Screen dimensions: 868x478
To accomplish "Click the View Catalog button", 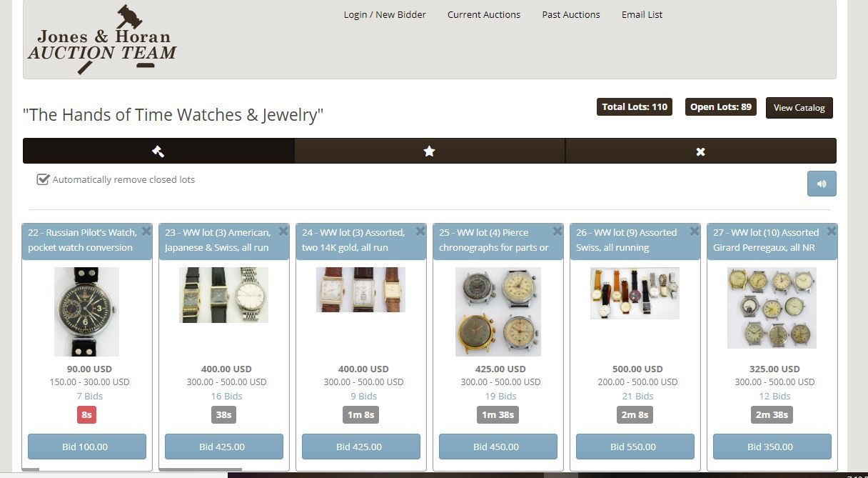I will (x=799, y=108).
